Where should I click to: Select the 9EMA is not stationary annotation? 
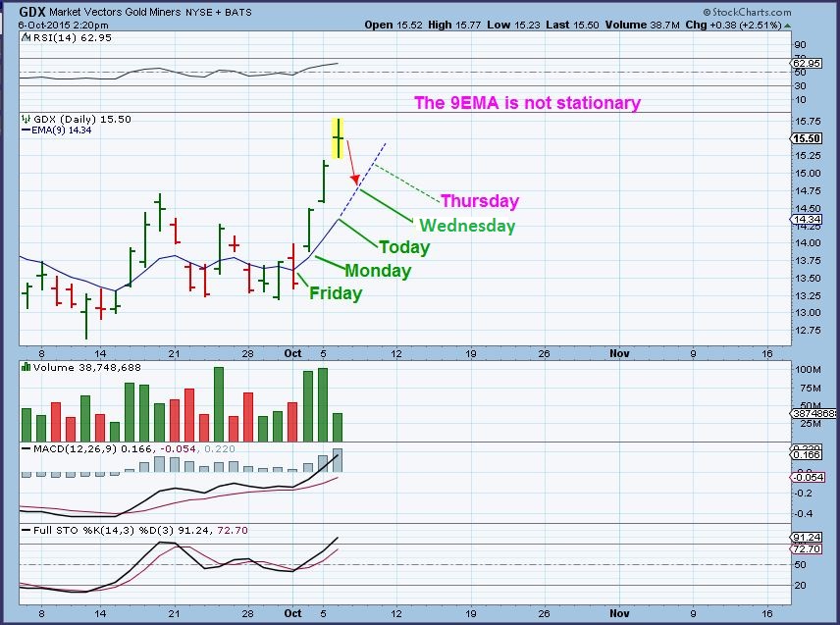coord(527,102)
